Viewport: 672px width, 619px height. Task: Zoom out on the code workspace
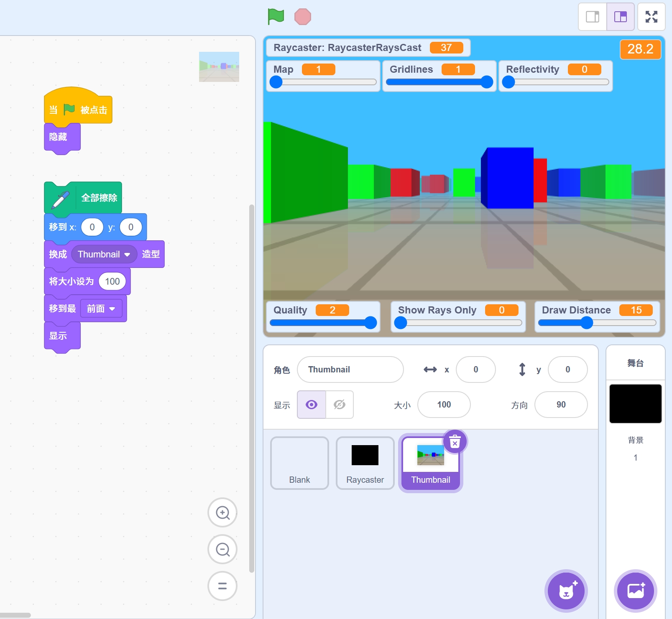coord(222,549)
